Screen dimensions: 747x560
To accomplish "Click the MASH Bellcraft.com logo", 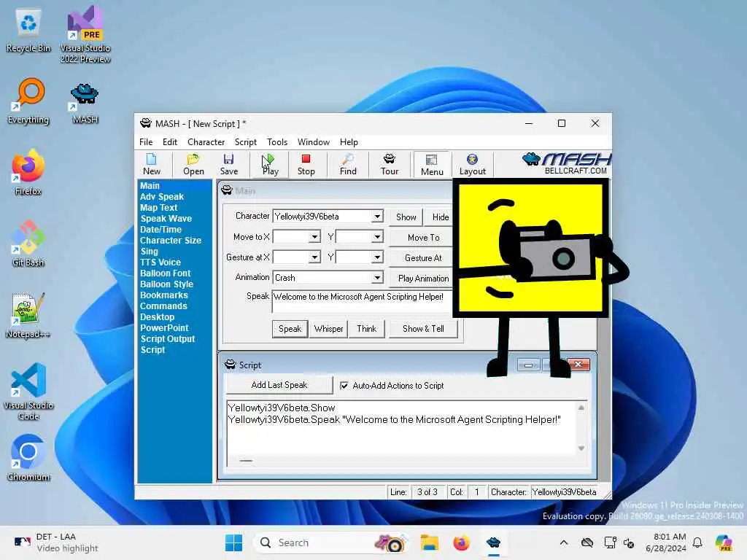I will pos(566,164).
